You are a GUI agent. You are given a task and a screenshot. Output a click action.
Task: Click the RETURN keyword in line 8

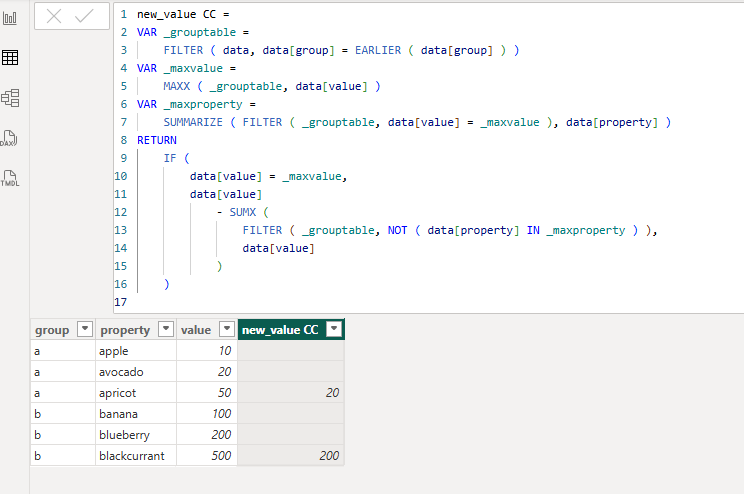pos(157,140)
